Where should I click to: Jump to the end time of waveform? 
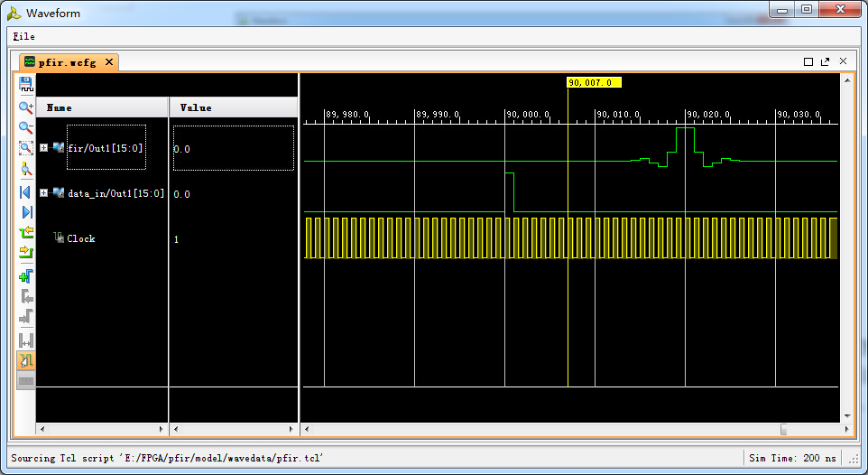click(x=26, y=212)
